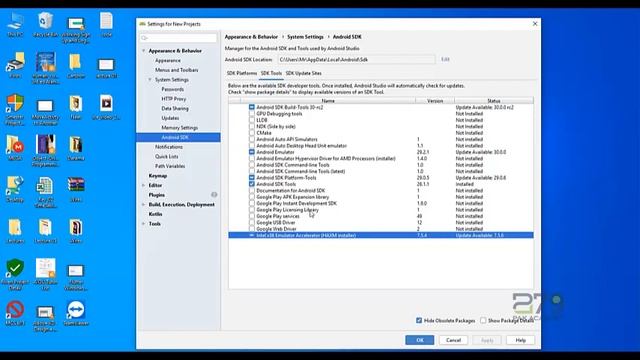Open the SDK Update Sites tab
Image resolution: width=640 pixels, height=360 pixels.
(304, 73)
